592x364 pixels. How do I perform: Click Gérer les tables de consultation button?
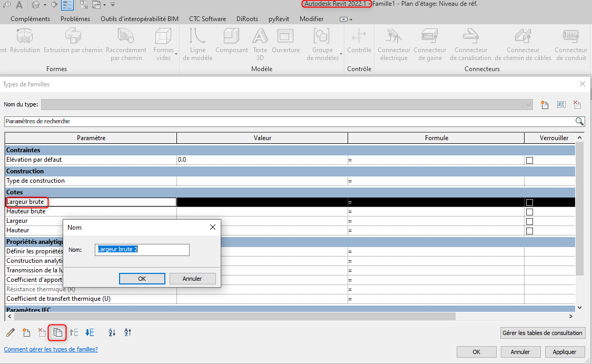[x=542, y=333]
